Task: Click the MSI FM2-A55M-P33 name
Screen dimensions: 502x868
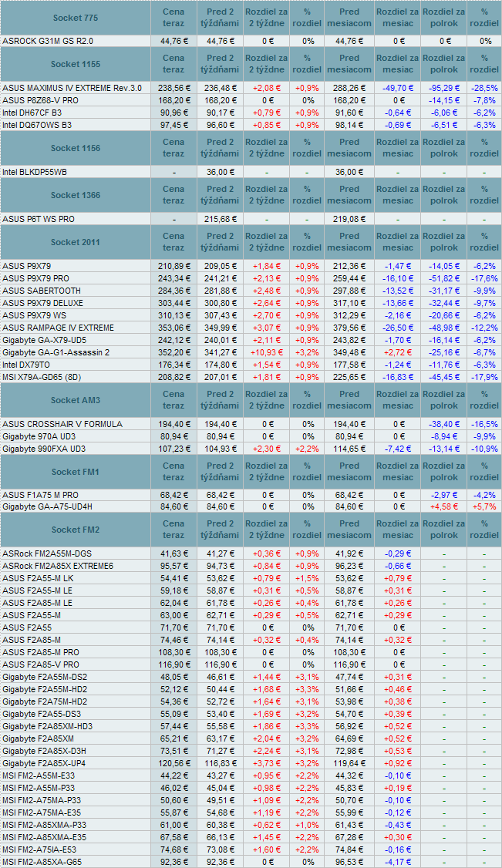Action: (x=39, y=789)
